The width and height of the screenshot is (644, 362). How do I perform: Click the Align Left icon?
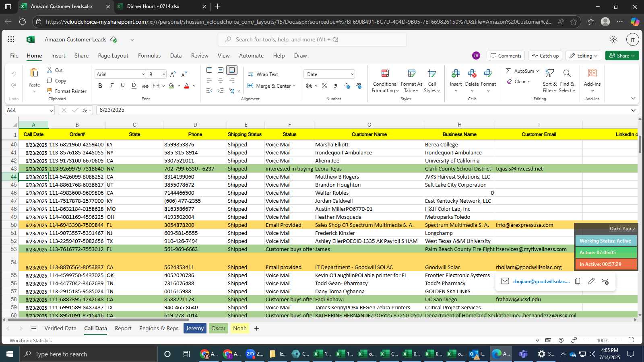[209, 80]
